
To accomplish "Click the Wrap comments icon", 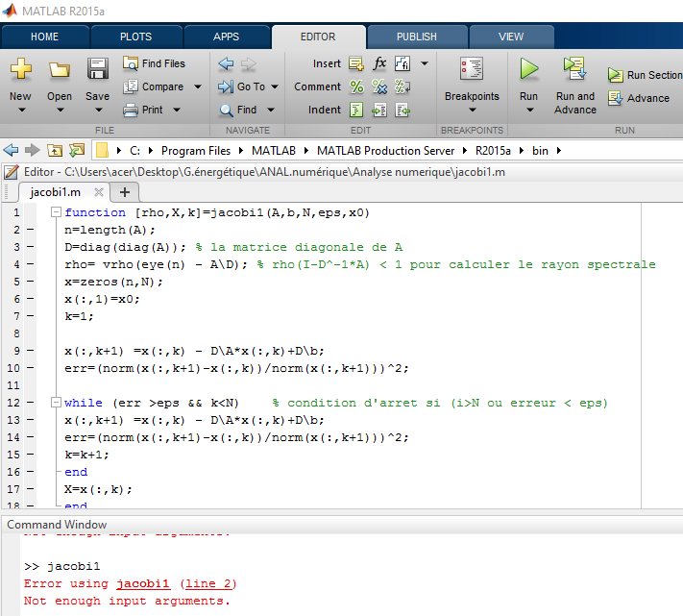I will point(402,86).
